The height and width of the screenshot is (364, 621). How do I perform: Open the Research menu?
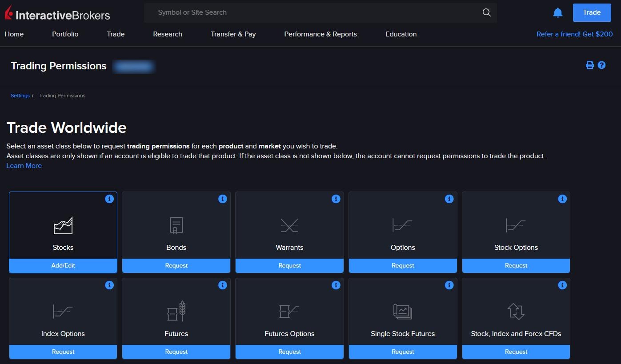tap(168, 34)
